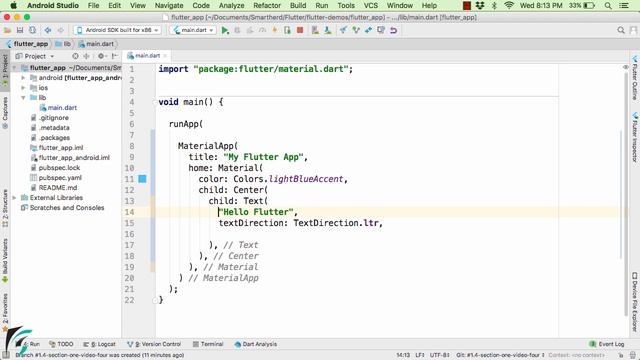The image size is (640, 360).
Task: Click the scroll from source target icon
Action: [75, 56]
